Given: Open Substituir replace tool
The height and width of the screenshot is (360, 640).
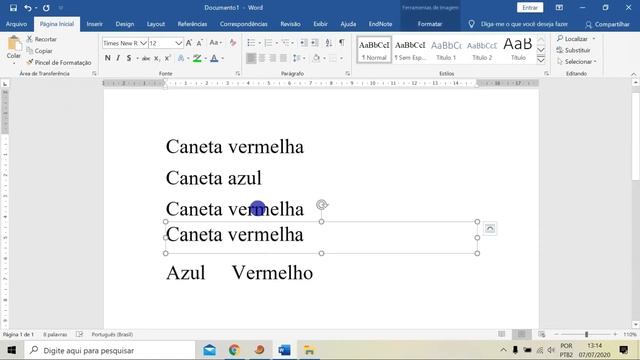Looking at the screenshot, I should click(573, 50).
